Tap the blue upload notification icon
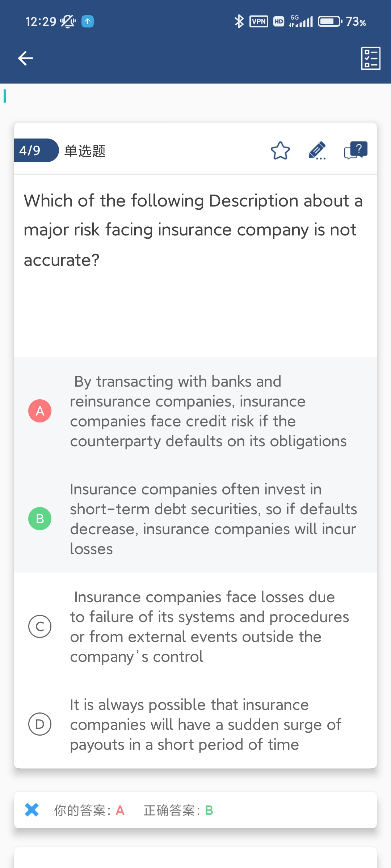The height and width of the screenshot is (868, 391). click(x=88, y=21)
